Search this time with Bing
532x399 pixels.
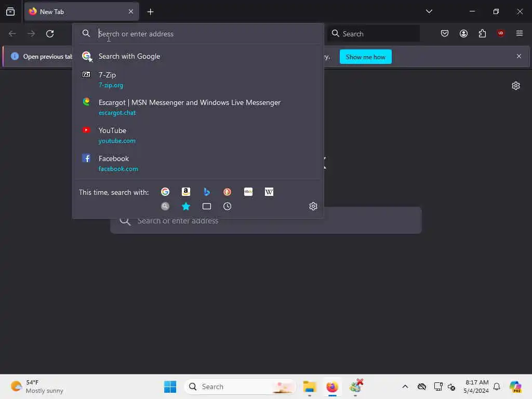(x=207, y=192)
